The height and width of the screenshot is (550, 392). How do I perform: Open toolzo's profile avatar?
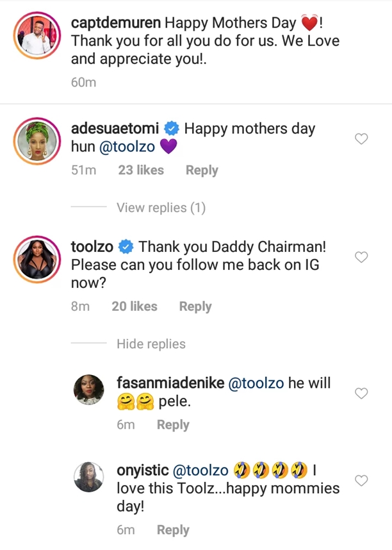[x=35, y=259]
